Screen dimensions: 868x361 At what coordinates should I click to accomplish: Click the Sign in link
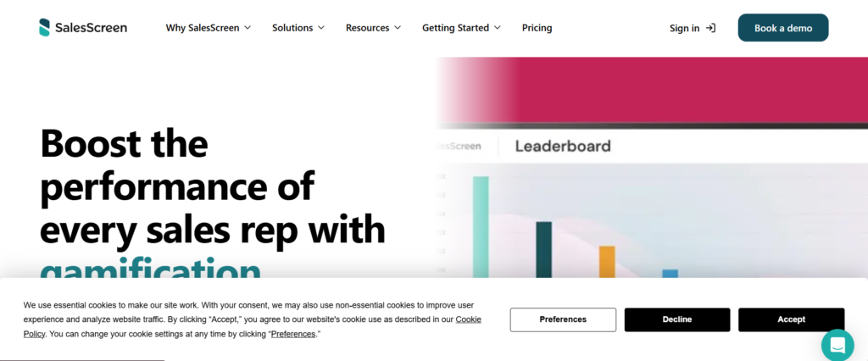684,28
